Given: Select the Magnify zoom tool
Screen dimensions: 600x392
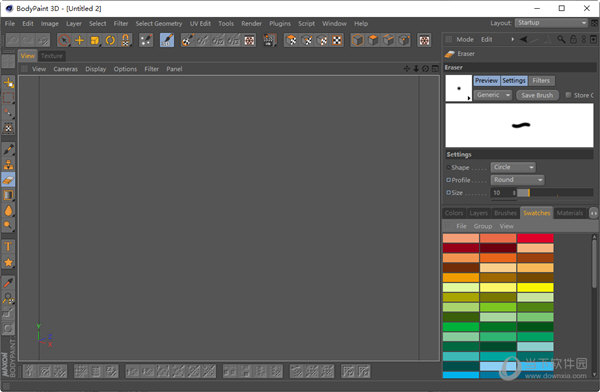Looking at the screenshot, I should (8, 298).
